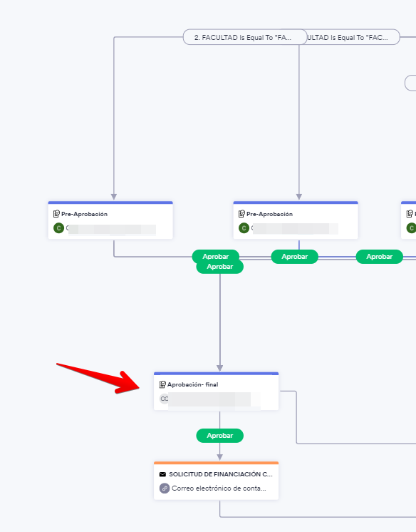Click the rightmost Aprobar label
The image size is (416, 532).
tap(380, 257)
